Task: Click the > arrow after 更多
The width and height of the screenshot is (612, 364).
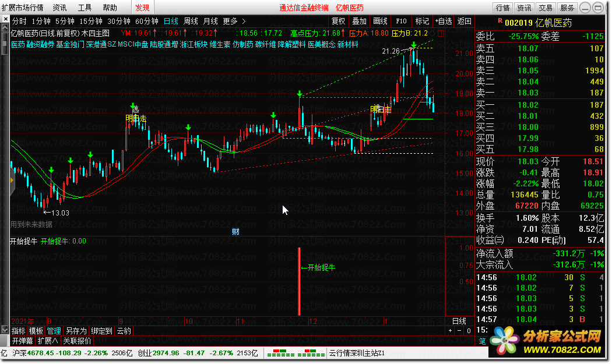Action: click(x=244, y=21)
